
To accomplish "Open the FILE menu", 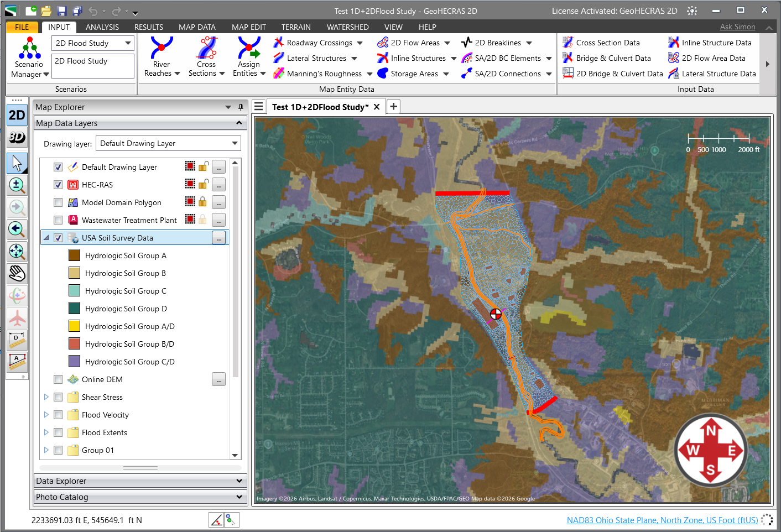I will [x=22, y=27].
